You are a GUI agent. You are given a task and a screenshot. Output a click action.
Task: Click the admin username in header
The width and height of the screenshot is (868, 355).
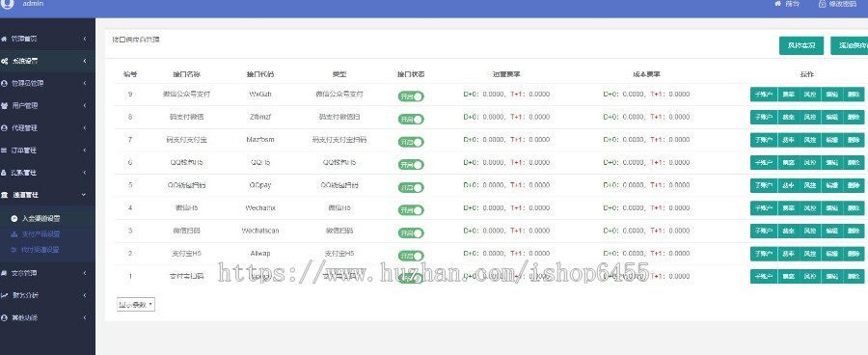(x=33, y=3)
